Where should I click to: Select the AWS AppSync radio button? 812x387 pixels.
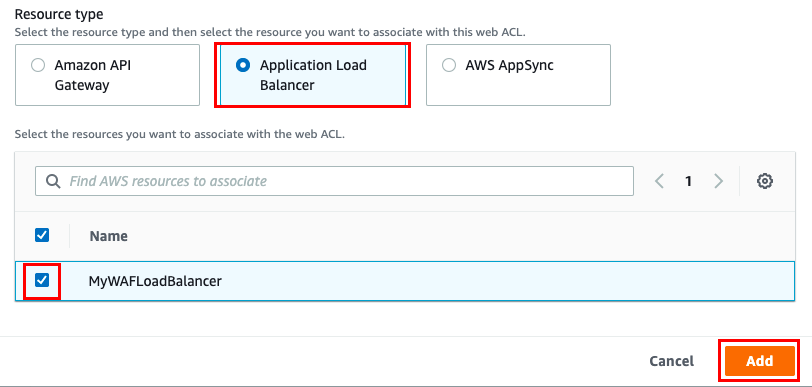448,65
